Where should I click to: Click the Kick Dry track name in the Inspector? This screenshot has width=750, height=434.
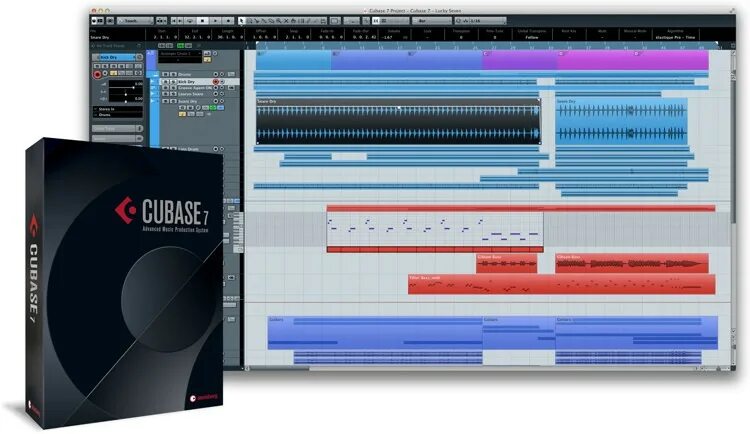tap(117, 57)
